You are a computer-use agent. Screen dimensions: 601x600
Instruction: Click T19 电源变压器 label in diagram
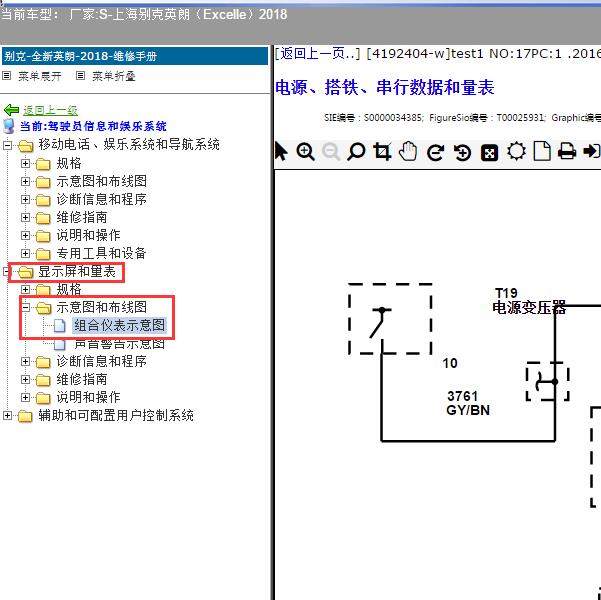(x=529, y=301)
